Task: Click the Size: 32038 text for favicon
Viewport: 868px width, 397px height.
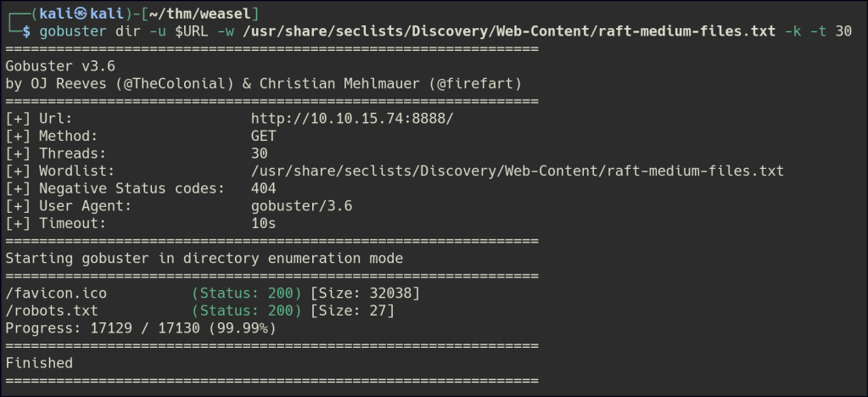Action: pos(365,294)
